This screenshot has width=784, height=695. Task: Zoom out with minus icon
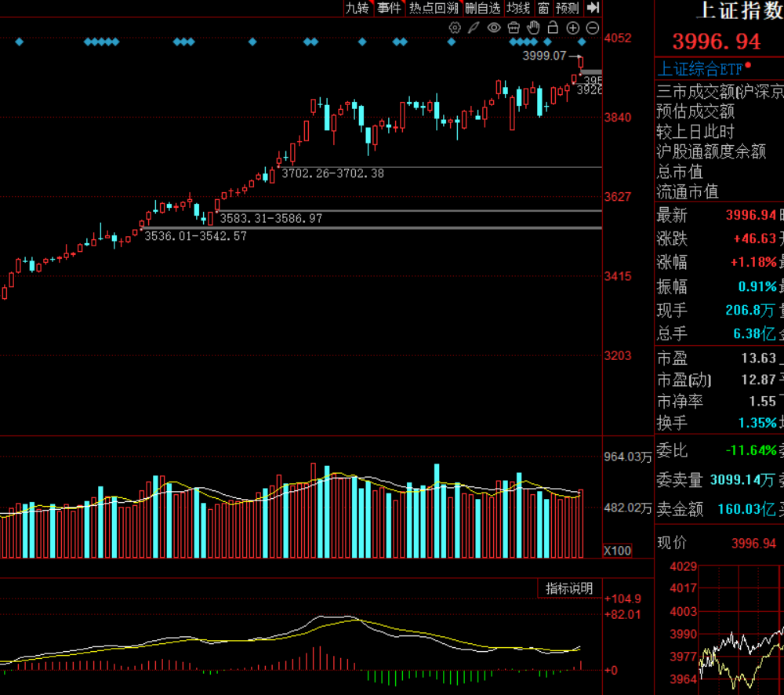tap(593, 28)
